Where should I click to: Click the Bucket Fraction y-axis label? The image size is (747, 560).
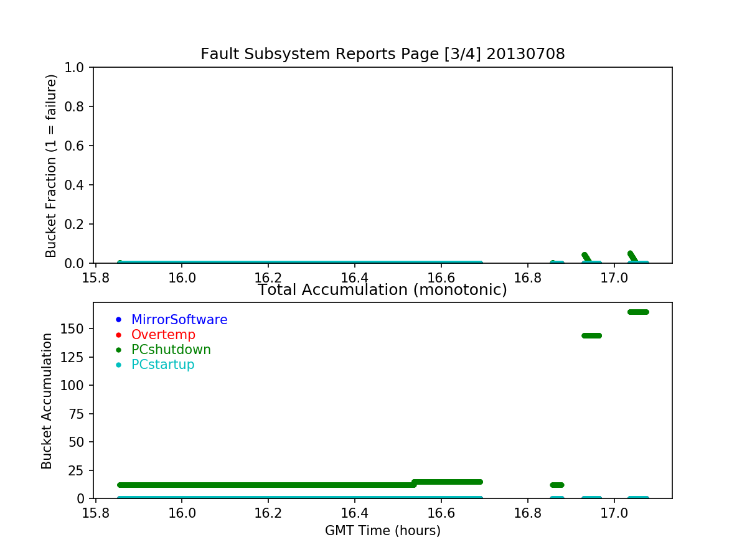51,166
